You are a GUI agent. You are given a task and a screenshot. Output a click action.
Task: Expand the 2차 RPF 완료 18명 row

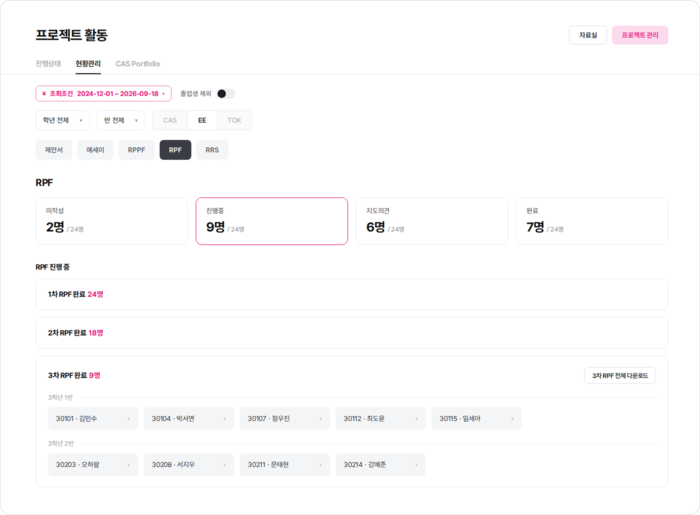pyautogui.click(x=352, y=333)
